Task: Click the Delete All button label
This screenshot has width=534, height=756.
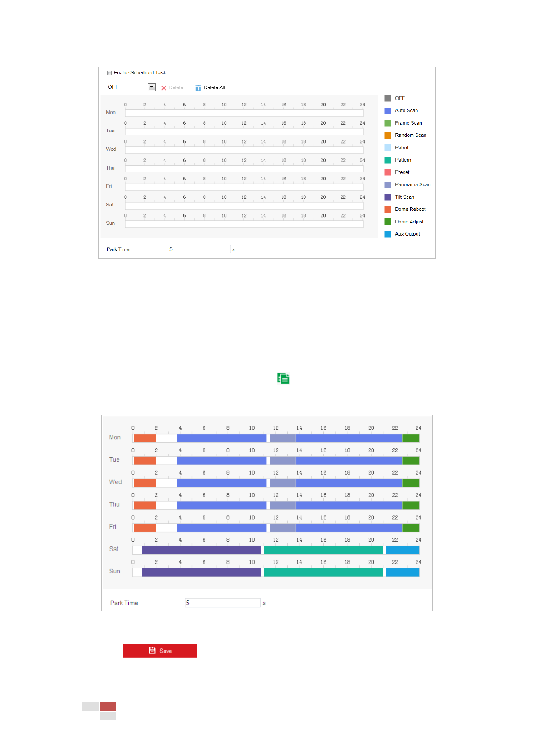Action: (214, 88)
